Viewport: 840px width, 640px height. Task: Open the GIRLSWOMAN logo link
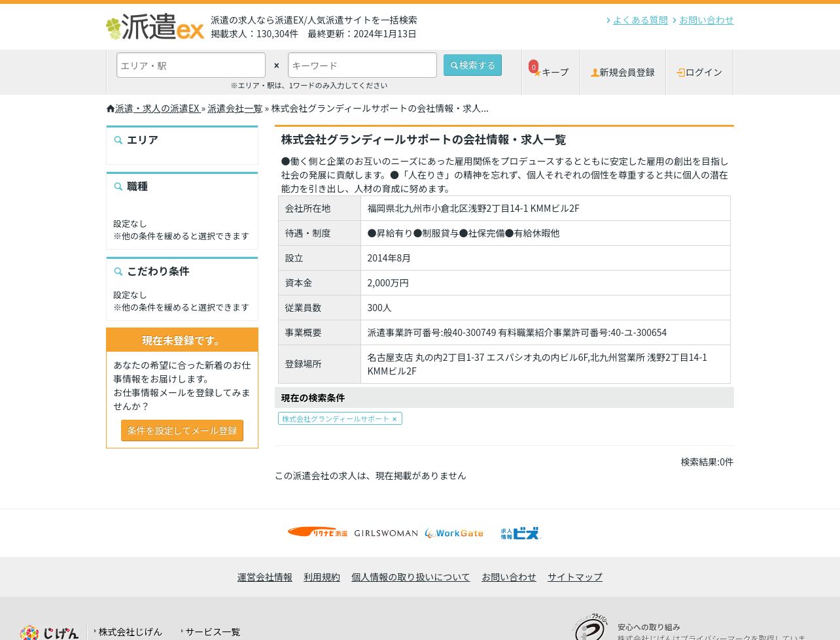[386, 533]
